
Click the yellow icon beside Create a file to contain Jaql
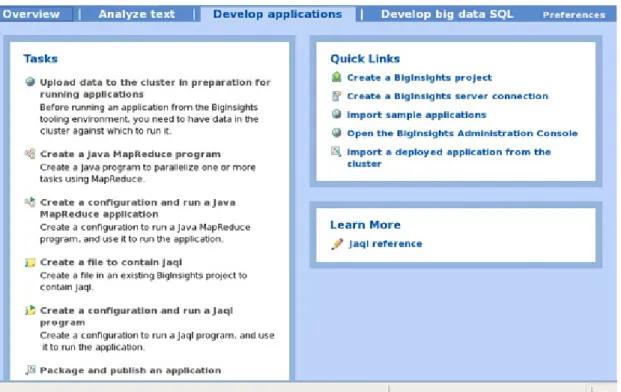click(30, 263)
